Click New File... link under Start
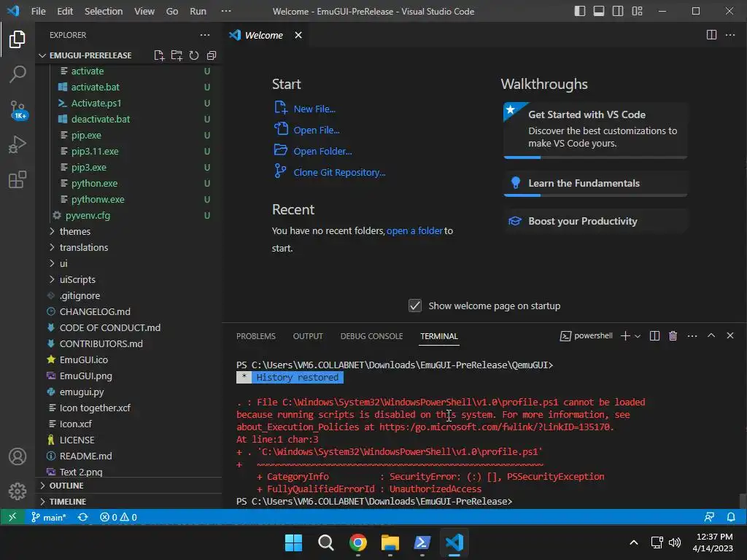Image resolution: width=747 pixels, height=560 pixels. tap(314, 109)
